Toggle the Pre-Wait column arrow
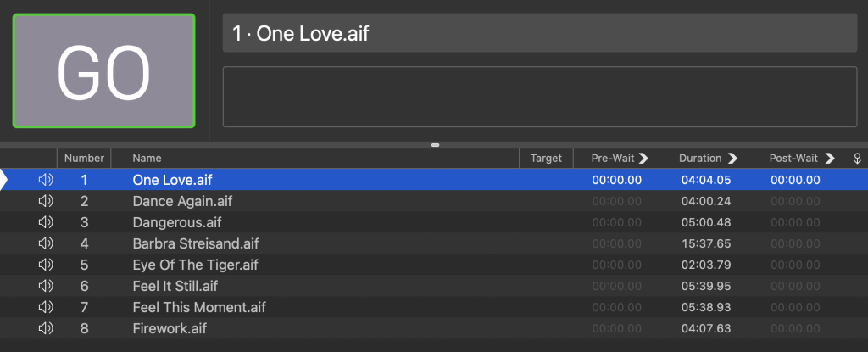The width and height of the screenshot is (868, 352). (643, 158)
